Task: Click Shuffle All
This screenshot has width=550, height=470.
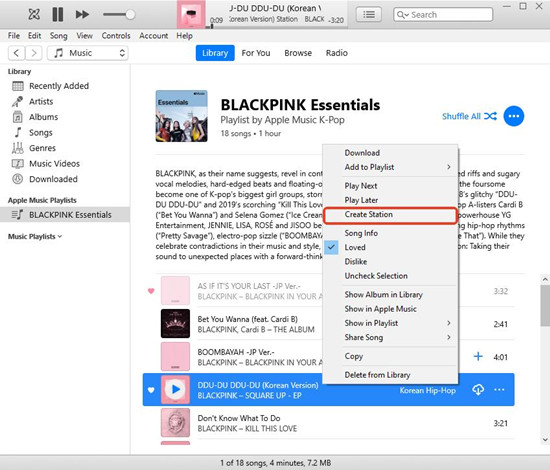Action: coord(469,116)
